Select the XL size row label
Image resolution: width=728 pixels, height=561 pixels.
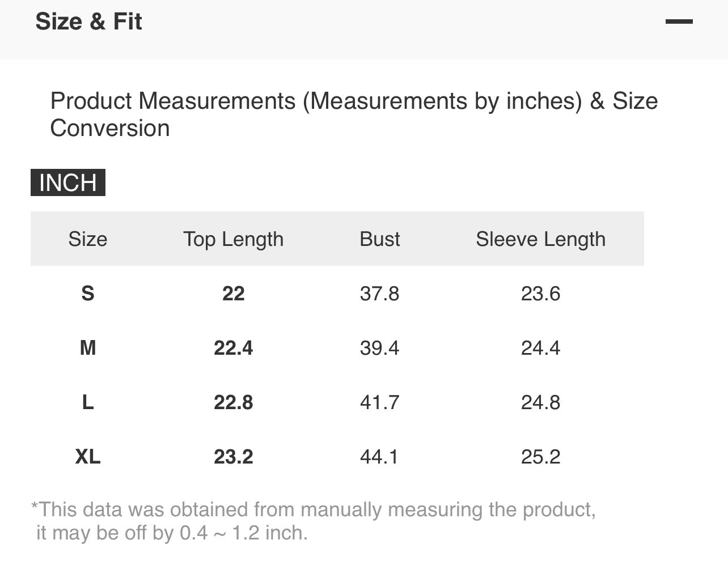click(x=88, y=456)
